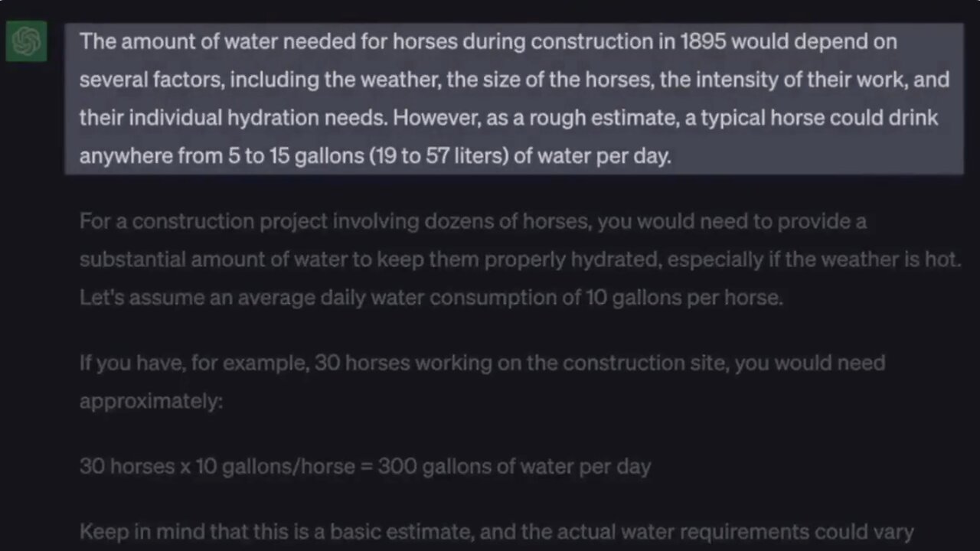Click the ChatGPT logo avatar icon
Screen dimensions: 980x551
[x=26, y=41]
